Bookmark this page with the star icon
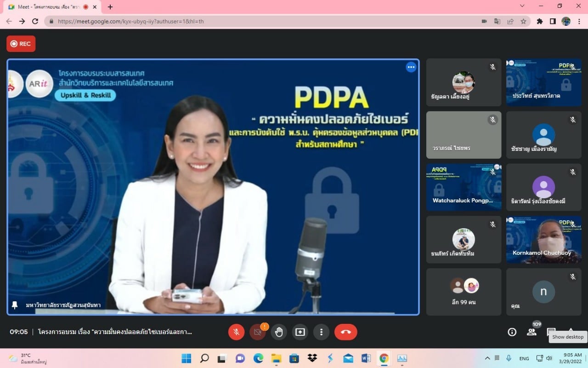Viewport: 588px width, 368px height. coord(523,21)
